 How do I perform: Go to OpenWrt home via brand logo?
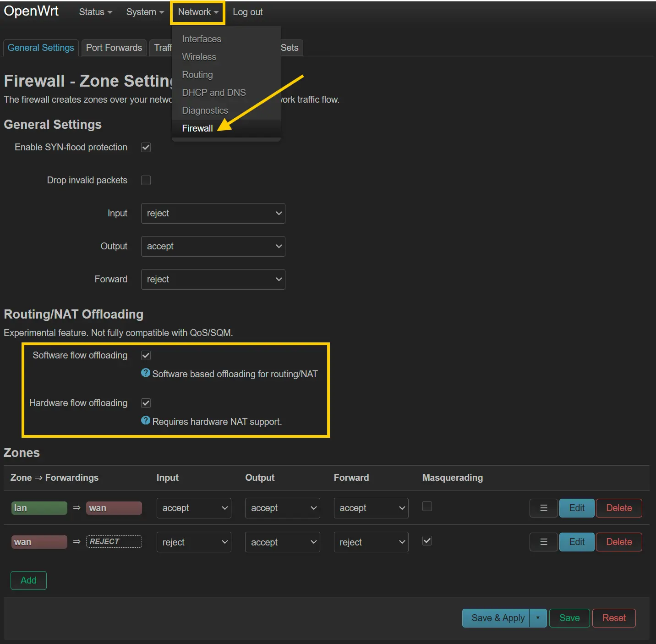tap(31, 11)
